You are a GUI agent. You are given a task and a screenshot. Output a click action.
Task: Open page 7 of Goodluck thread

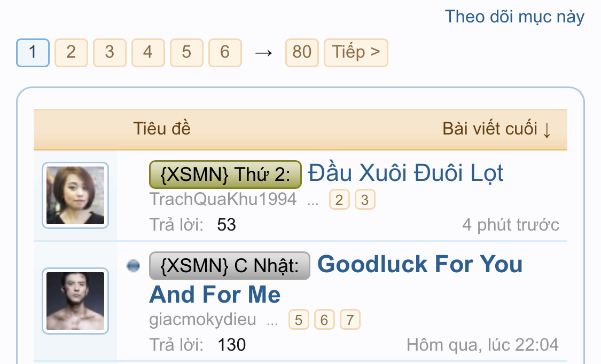(x=350, y=320)
